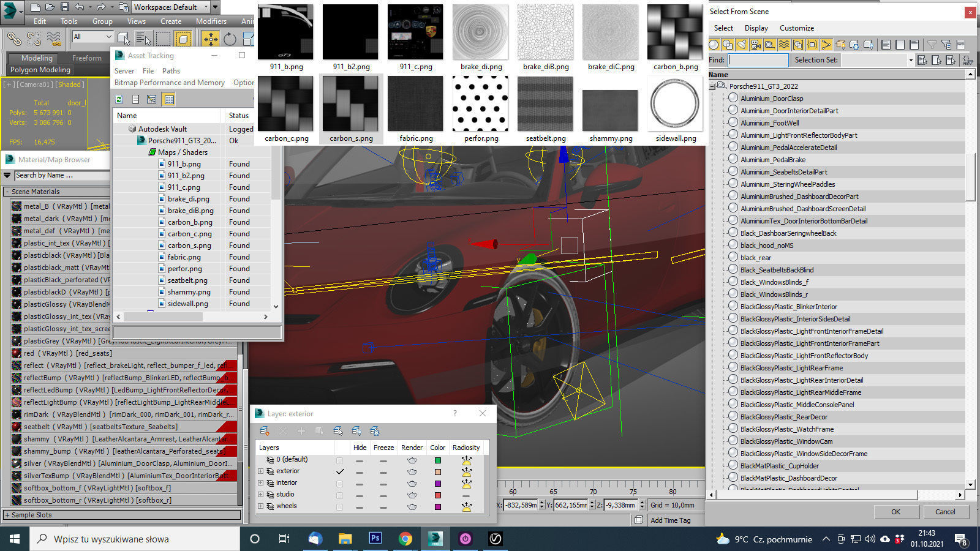Click the Save File icon in the quick access toolbar
This screenshot has height=551, width=980.
point(65,7)
